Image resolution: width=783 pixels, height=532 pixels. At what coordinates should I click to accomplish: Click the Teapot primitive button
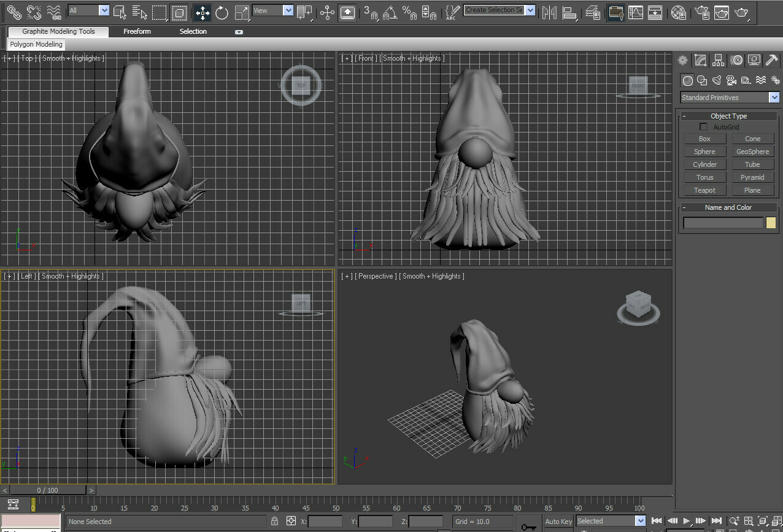(x=704, y=190)
